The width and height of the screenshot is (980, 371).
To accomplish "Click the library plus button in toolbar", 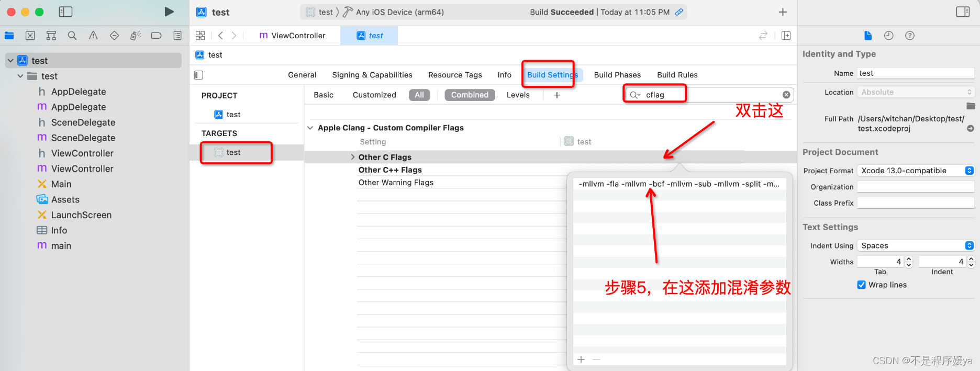I will point(783,12).
